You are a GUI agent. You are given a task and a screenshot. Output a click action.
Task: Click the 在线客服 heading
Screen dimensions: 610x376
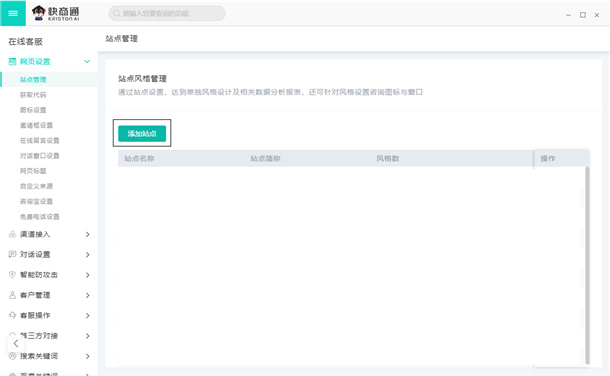pos(25,42)
